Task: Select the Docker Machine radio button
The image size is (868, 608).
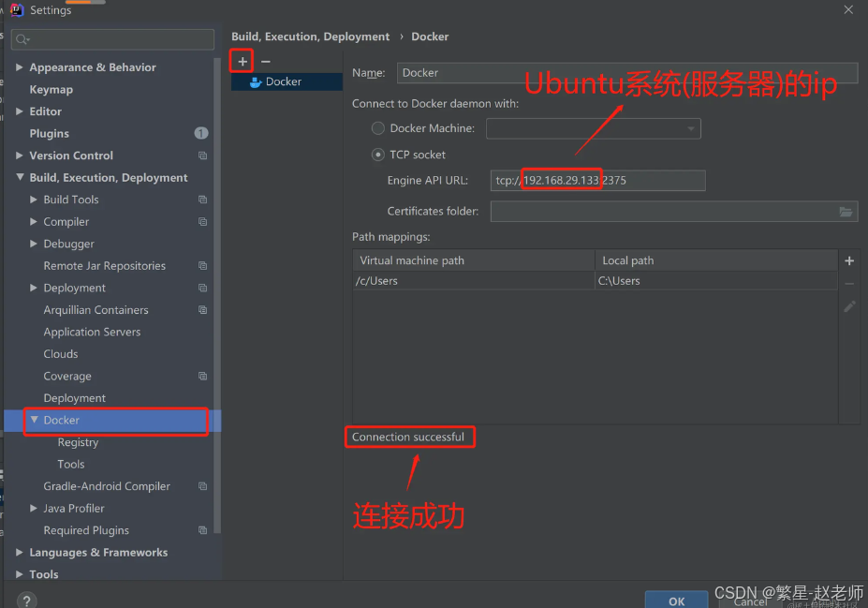Action: [378, 128]
